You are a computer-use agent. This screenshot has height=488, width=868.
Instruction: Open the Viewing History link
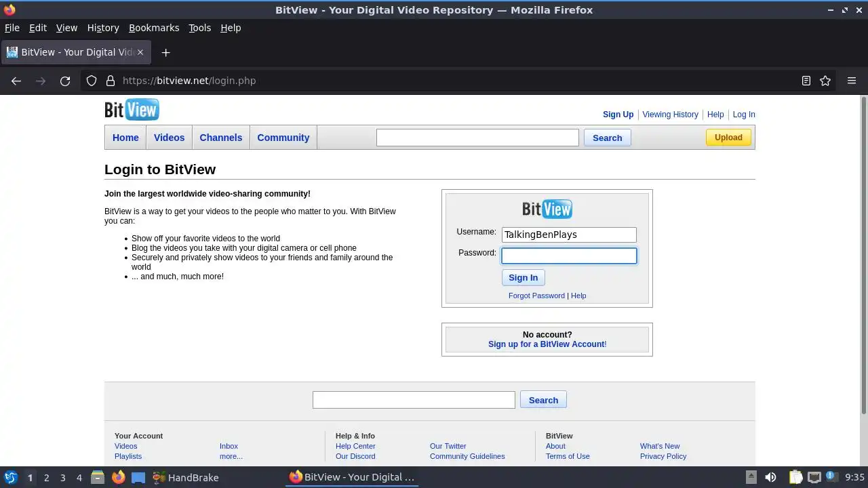(670, 115)
